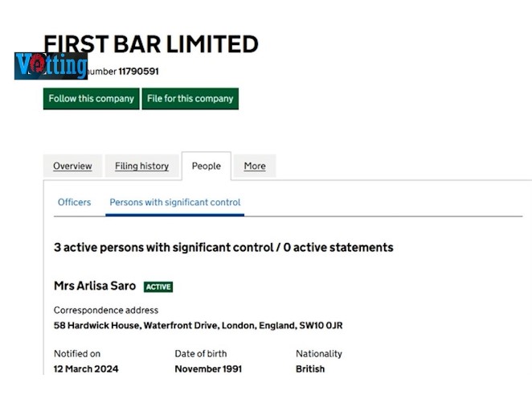
Task: Click the Correspondence address label
Action: [106, 311]
